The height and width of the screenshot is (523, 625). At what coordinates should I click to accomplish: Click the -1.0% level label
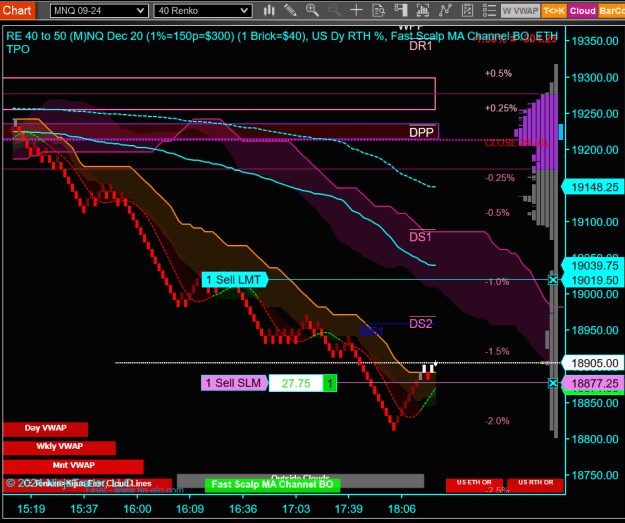pyautogui.click(x=497, y=282)
